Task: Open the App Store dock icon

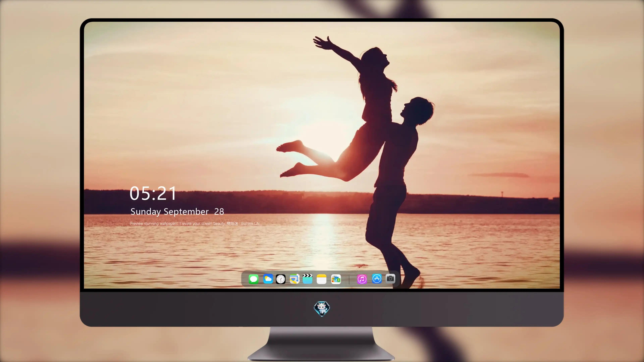Action: [x=377, y=279]
